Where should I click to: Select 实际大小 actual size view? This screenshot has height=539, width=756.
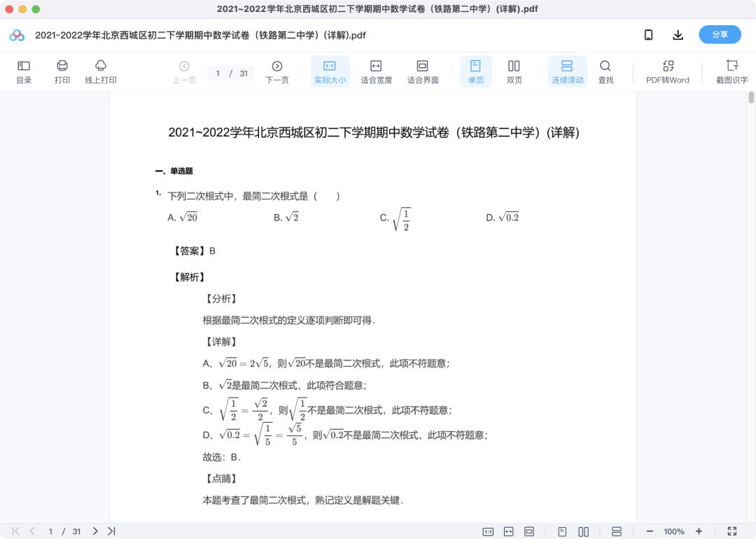tap(330, 72)
